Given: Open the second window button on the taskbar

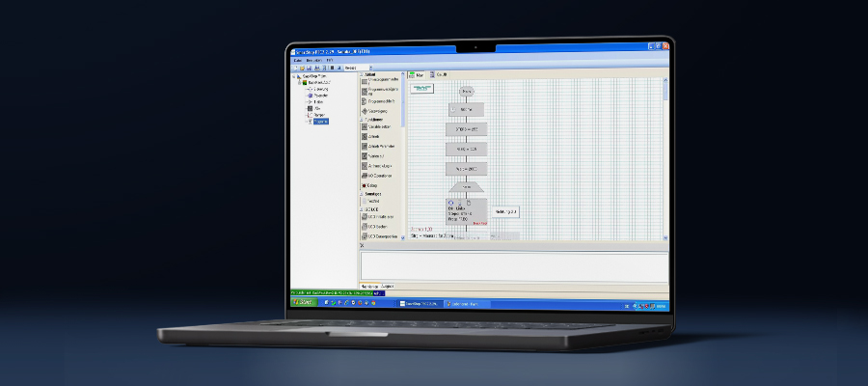Looking at the screenshot, I should click(x=466, y=303).
